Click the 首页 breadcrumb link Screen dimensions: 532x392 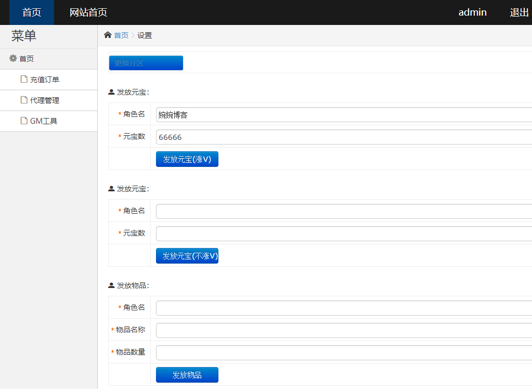click(x=121, y=35)
